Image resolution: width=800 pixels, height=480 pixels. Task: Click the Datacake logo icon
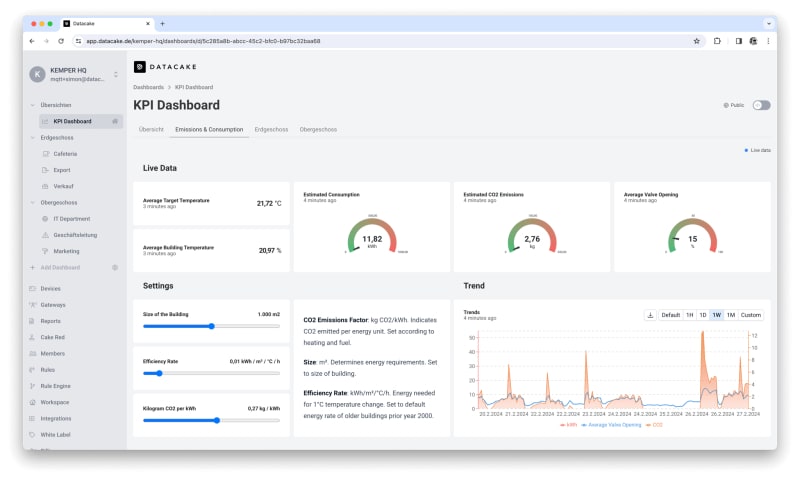click(140, 66)
